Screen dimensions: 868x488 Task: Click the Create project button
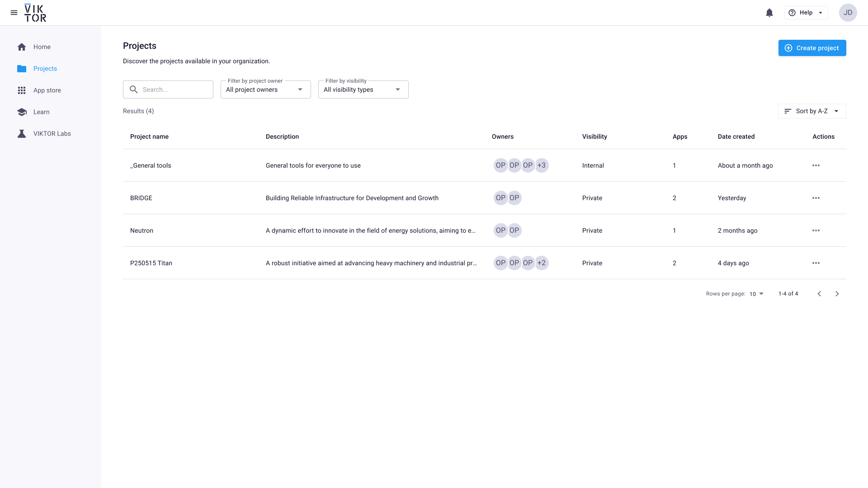click(812, 48)
